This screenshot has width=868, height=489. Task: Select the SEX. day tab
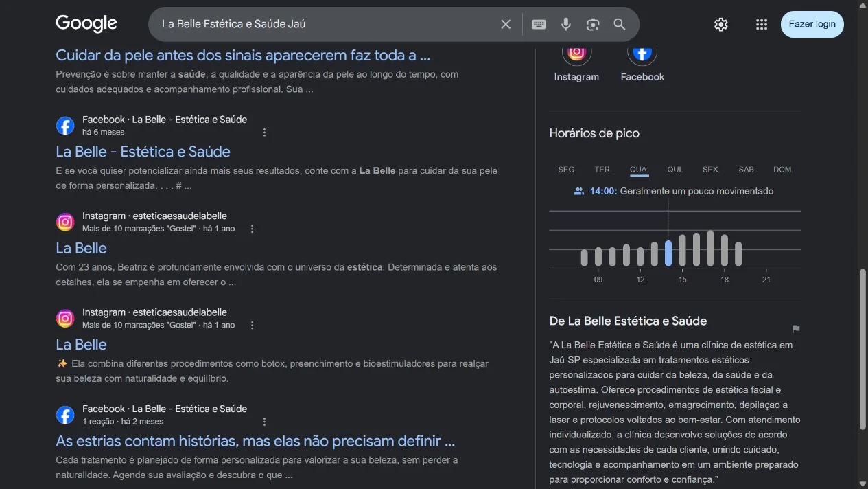711,170
